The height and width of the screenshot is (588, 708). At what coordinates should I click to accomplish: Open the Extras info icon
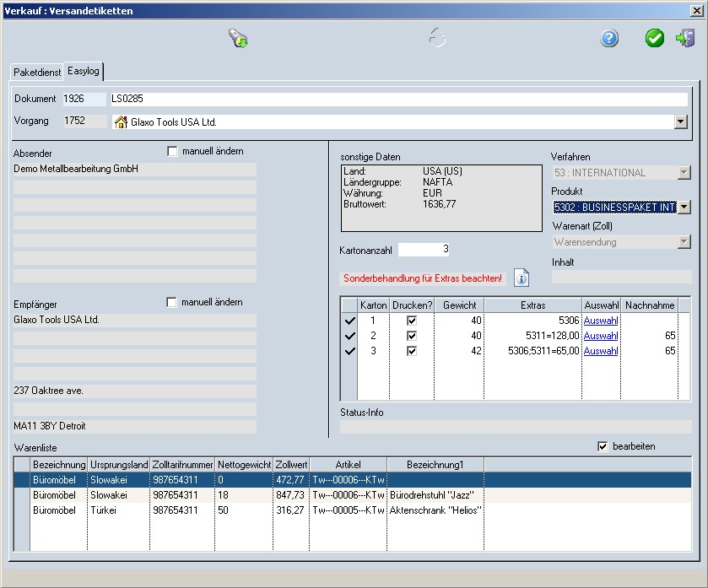522,278
